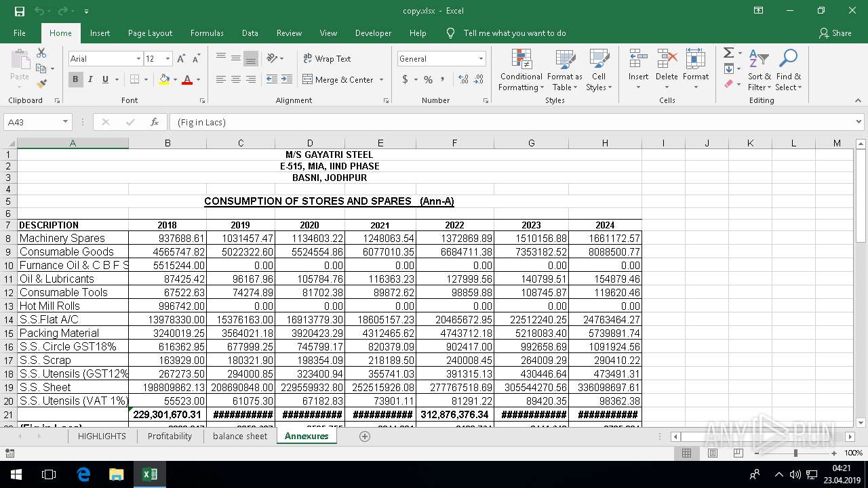Open the File menu
Viewport: 868px width, 488px height.
20,33
